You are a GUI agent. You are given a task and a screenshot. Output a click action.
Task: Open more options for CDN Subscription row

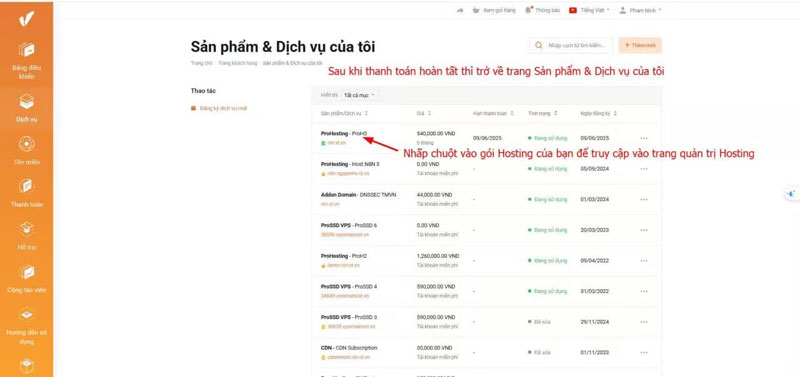pyautogui.click(x=644, y=353)
